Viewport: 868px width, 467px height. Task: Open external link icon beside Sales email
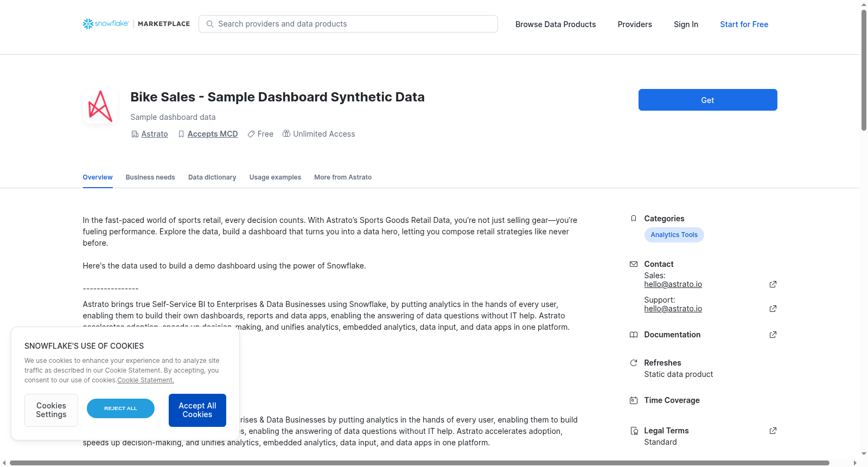(773, 284)
